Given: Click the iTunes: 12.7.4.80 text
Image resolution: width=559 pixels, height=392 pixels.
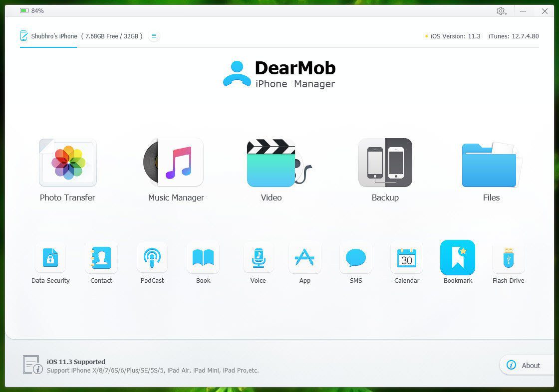Looking at the screenshot, I should click(x=514, y=36).
